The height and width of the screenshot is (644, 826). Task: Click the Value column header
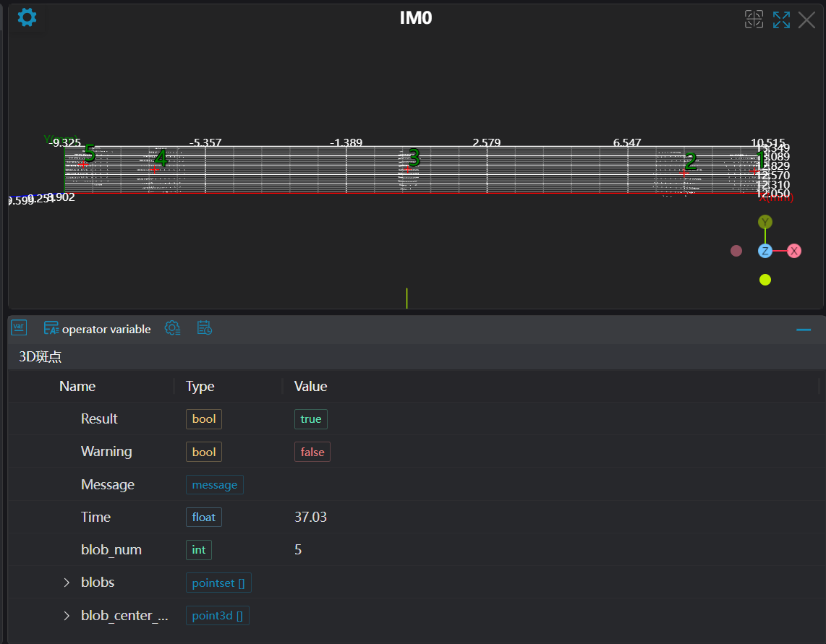pyautogui.click(x=310, y=386)
